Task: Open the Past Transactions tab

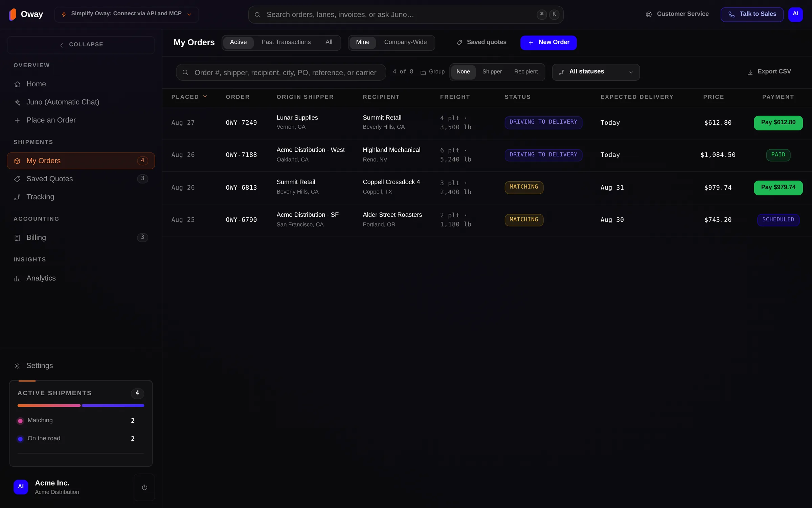Action: click(286, 42)
